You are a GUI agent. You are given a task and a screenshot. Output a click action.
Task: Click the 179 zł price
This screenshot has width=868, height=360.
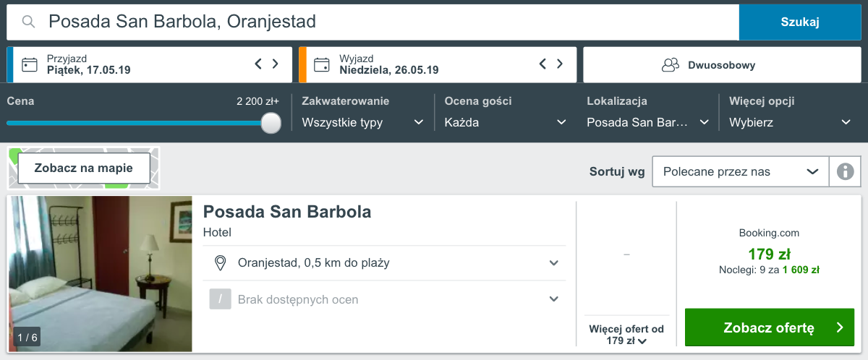[769, 254]
